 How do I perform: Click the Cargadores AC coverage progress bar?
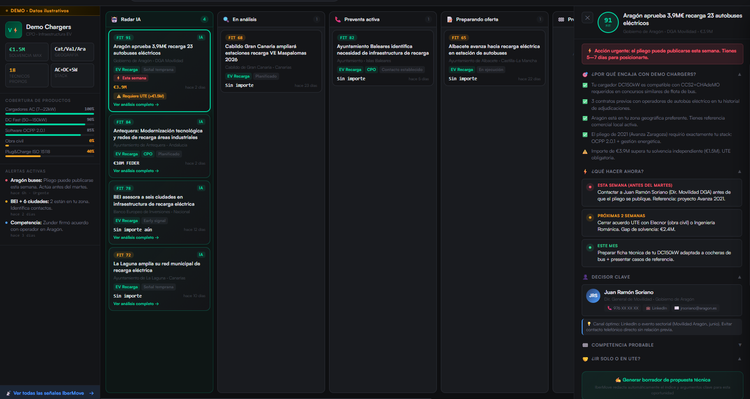click(50, 114)
